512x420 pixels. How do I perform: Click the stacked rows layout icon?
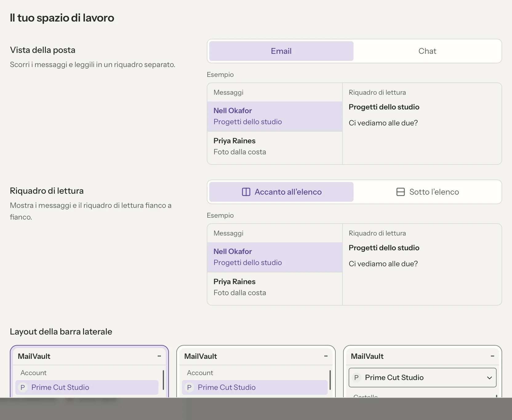(401, 192)
